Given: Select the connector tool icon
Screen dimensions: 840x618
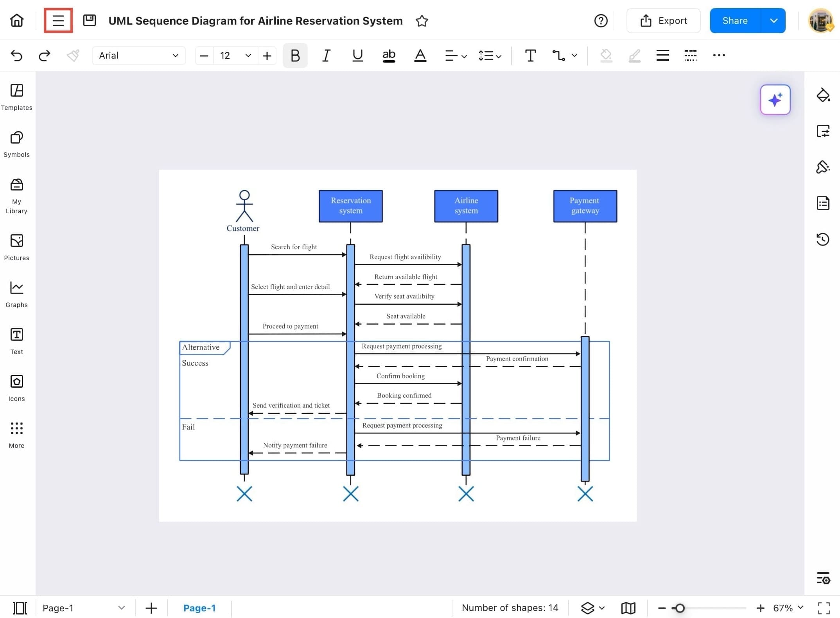Looking at the screenshot, I should (x=558, y=56).
